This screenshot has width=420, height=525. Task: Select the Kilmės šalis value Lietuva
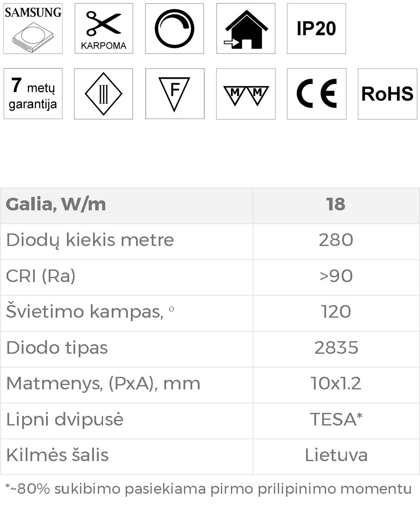click(336, 455)
